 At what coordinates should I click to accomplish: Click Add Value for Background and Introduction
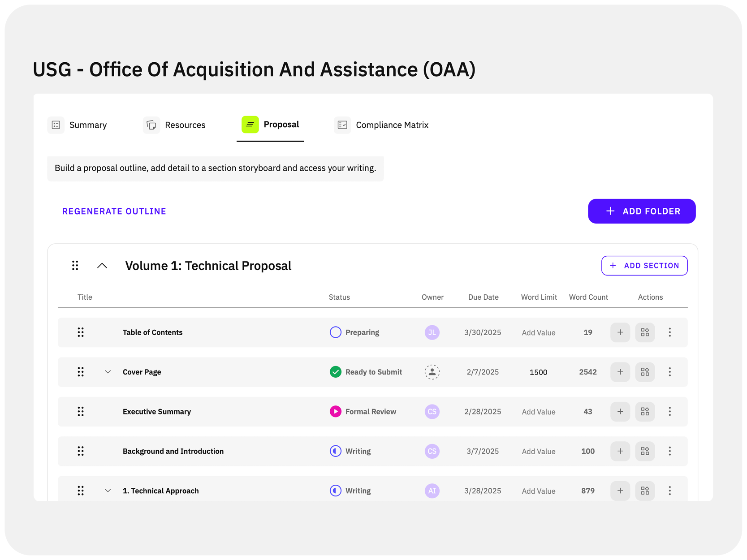[539, 451]
